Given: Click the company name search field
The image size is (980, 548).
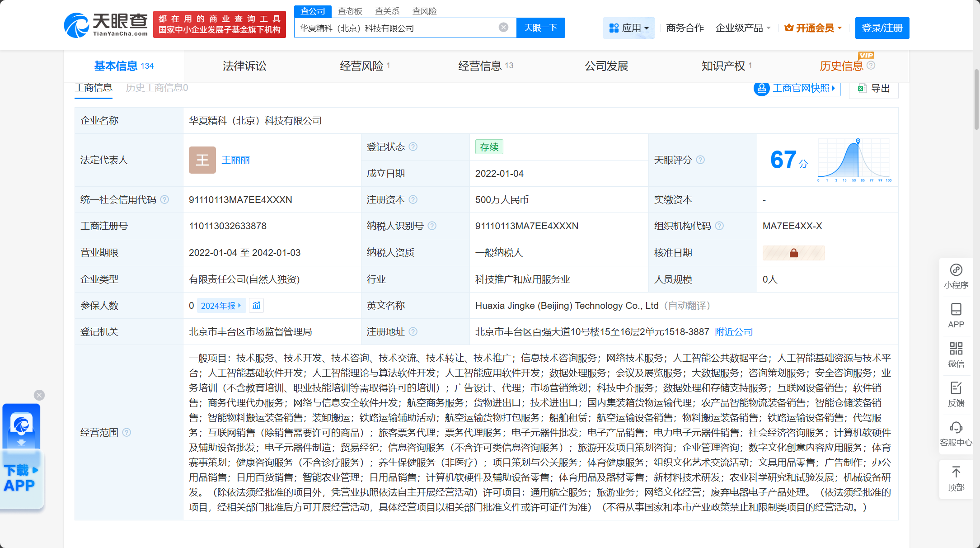Looking at the screenshot, I should 398,28.
